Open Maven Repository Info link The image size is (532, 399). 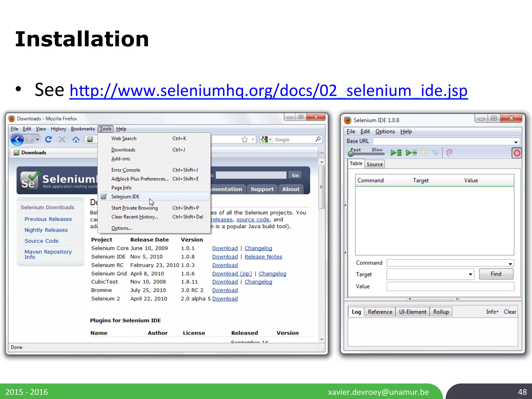(48, 254)
